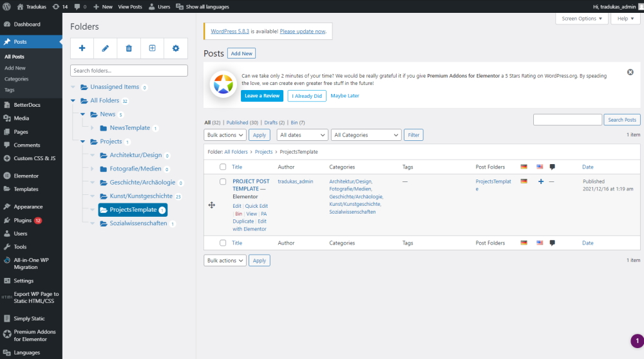Viewport: 644px width, 359px height.
Task: Open bottom Bulk actions dropdown
Action: pos(225,261)
